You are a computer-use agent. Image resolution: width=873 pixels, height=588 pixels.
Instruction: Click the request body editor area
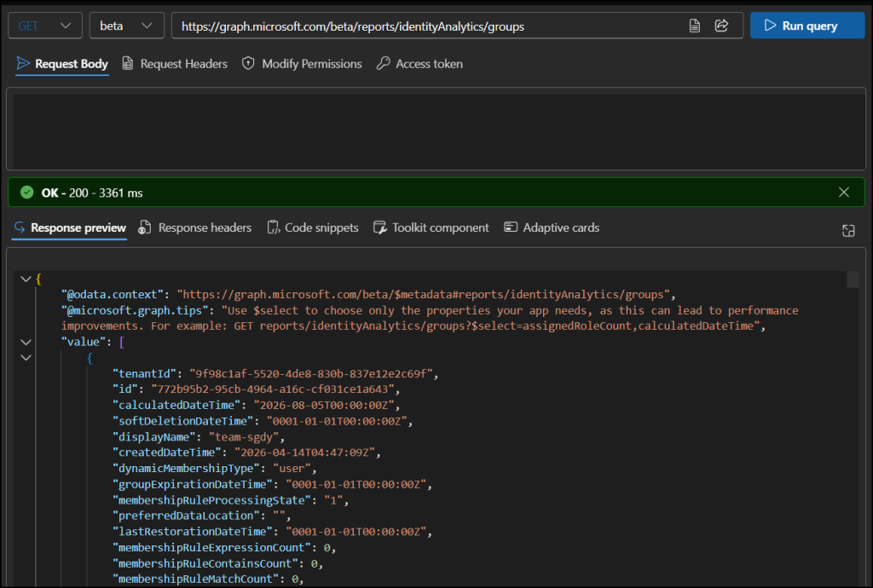click(x=436, y=130)
